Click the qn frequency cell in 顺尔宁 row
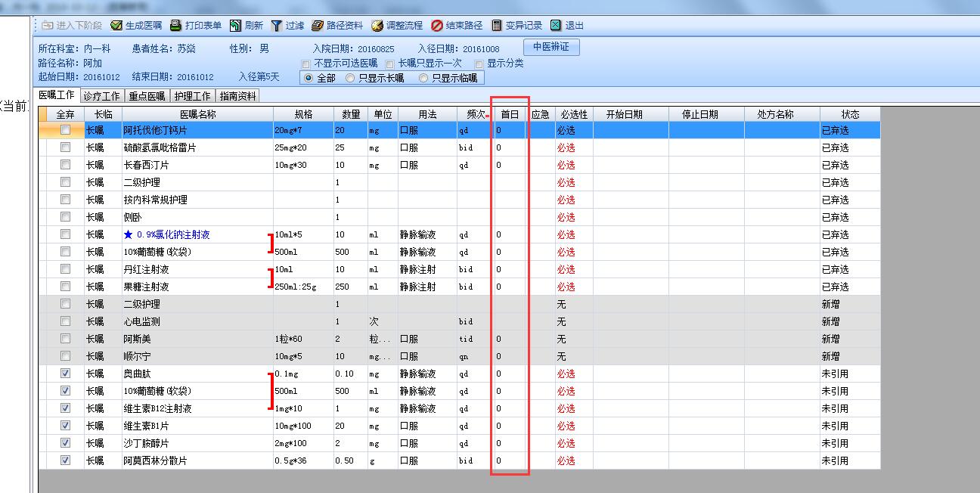 coord(476,356)
